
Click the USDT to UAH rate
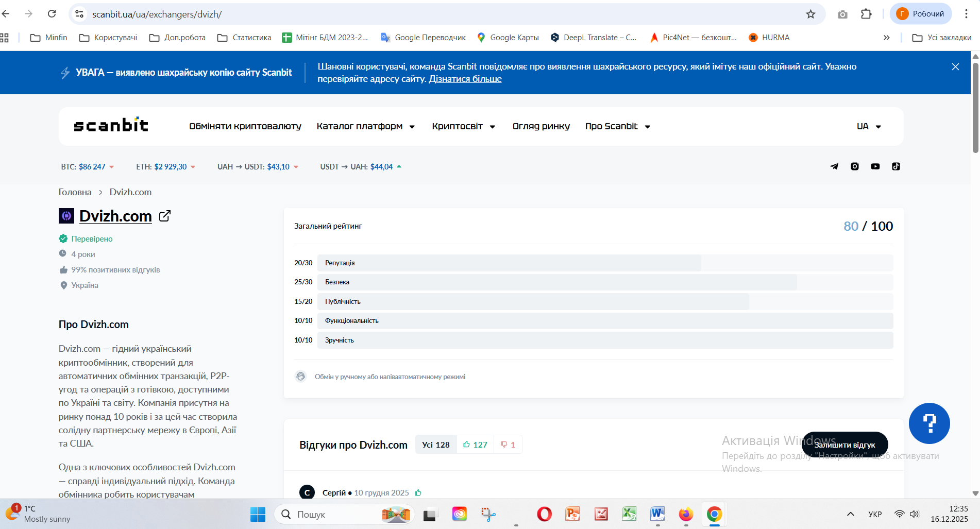click(x=361, y=167)
